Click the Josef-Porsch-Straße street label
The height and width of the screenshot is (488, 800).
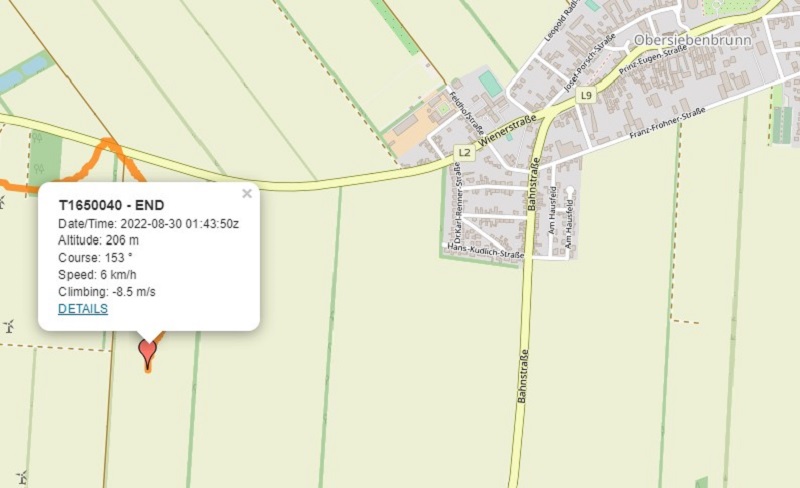(590, 63)
